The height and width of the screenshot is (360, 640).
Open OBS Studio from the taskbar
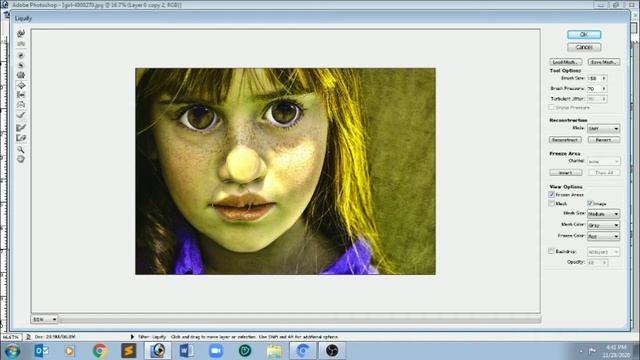[x=332, y=351]
